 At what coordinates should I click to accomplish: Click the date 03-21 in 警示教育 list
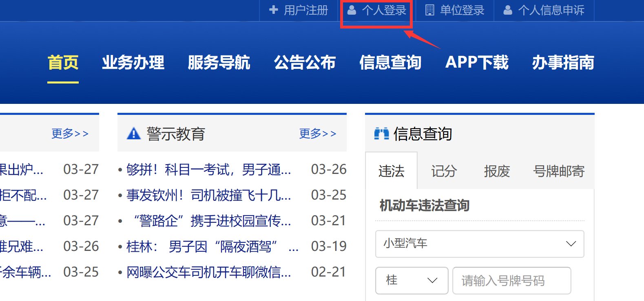click(329, 221)
